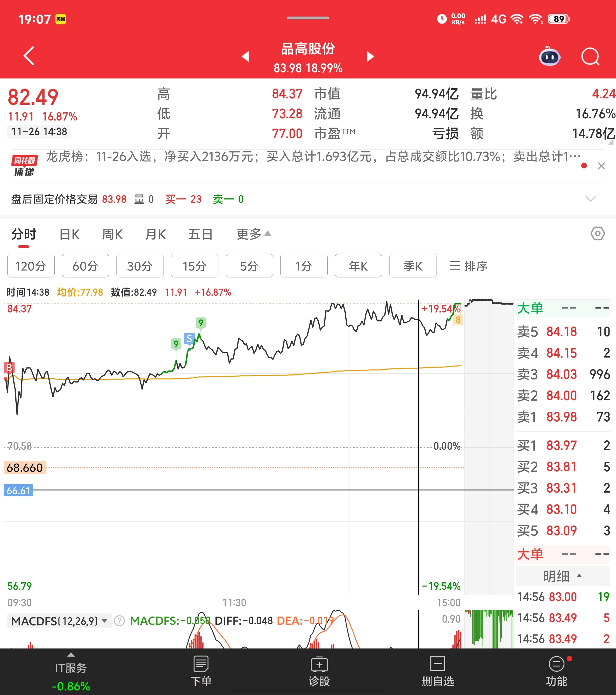Select the 15分 interval button
616x695 pixels.
coord(194,266)
